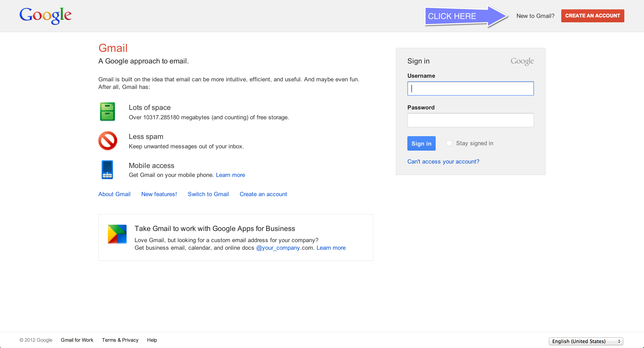Click the no-spam prohibition icon
This screenshot has height=348, width=644.
108,140
